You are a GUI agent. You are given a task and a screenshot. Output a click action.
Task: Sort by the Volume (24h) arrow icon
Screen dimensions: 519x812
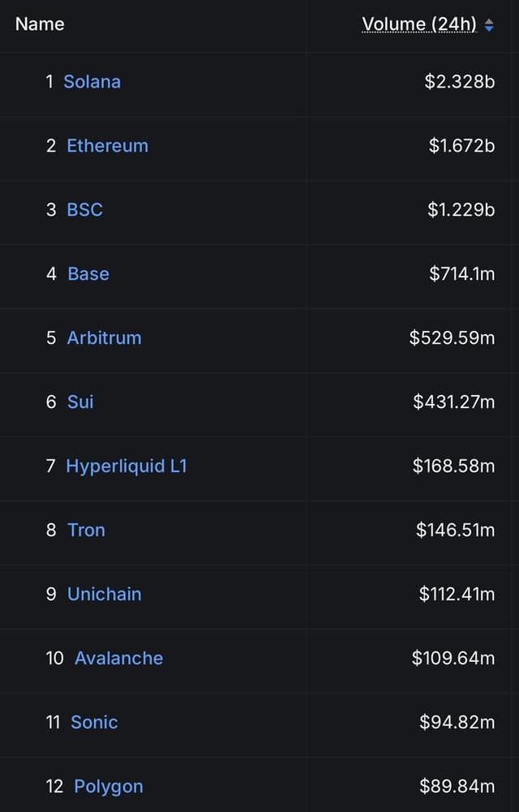coord(488,25)
